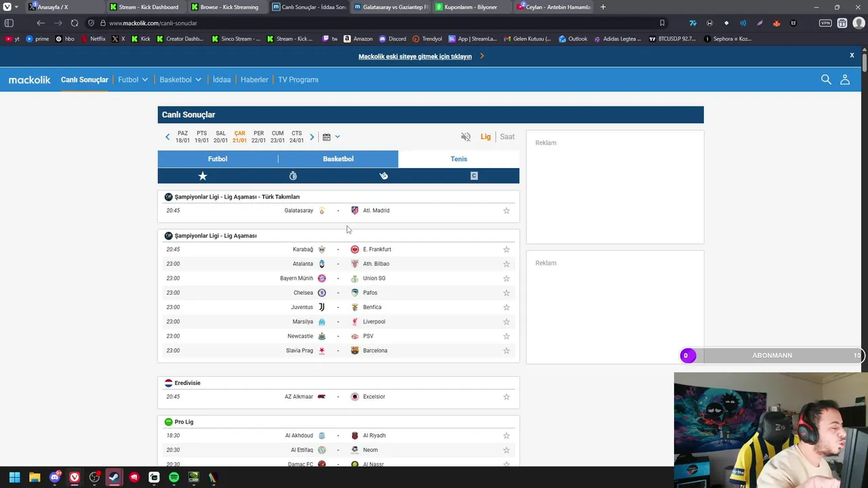Go back in browser history
This screenshot has height=488, width=868.
pos(41,23)
